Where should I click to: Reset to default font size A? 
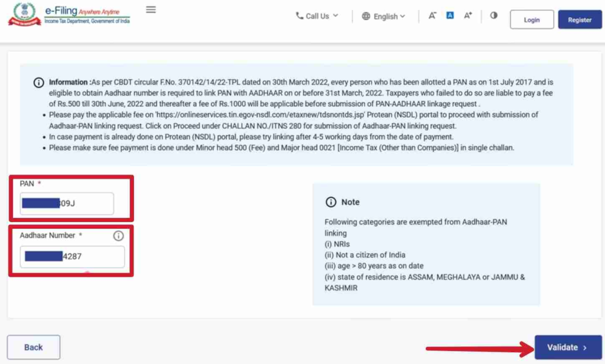pyautogui.click(x=450, y=16)
